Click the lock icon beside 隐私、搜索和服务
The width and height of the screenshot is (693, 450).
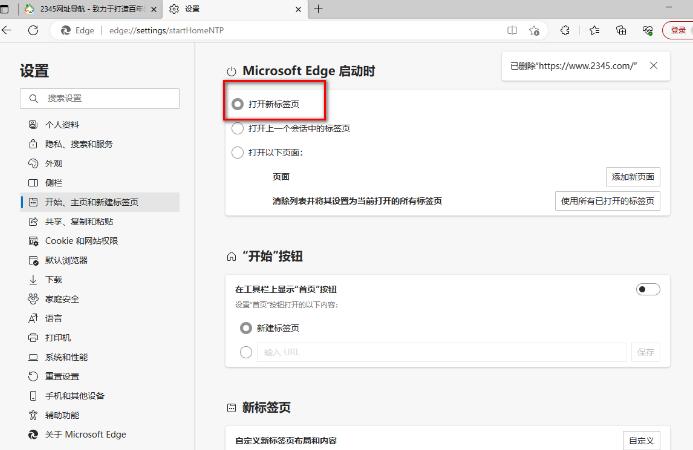click(33, 144)
